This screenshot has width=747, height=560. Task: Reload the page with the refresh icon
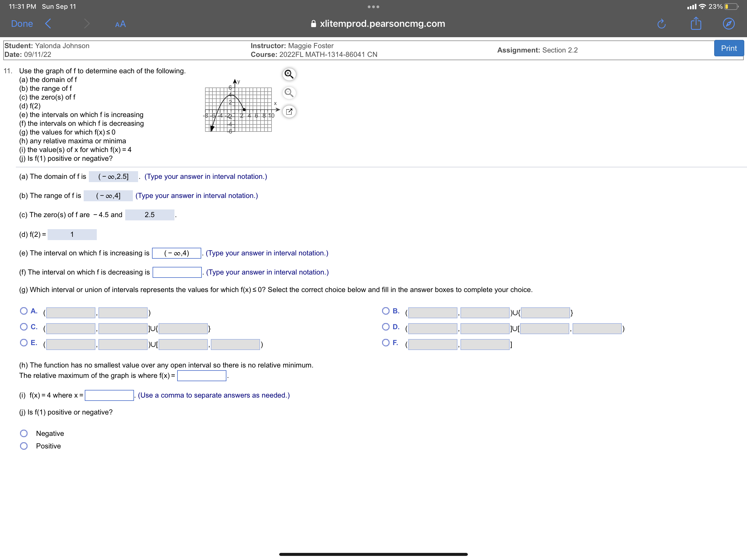click(661, 24)
